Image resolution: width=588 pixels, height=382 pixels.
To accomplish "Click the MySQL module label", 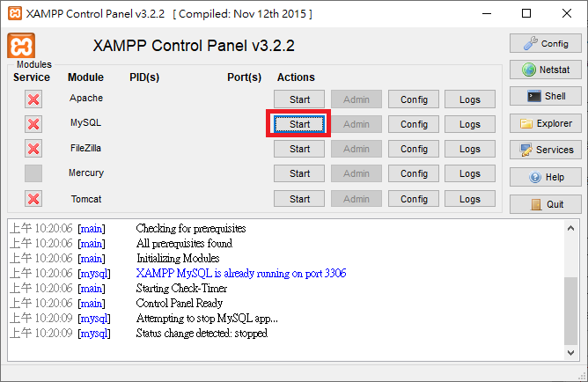I will coord(86,123).
